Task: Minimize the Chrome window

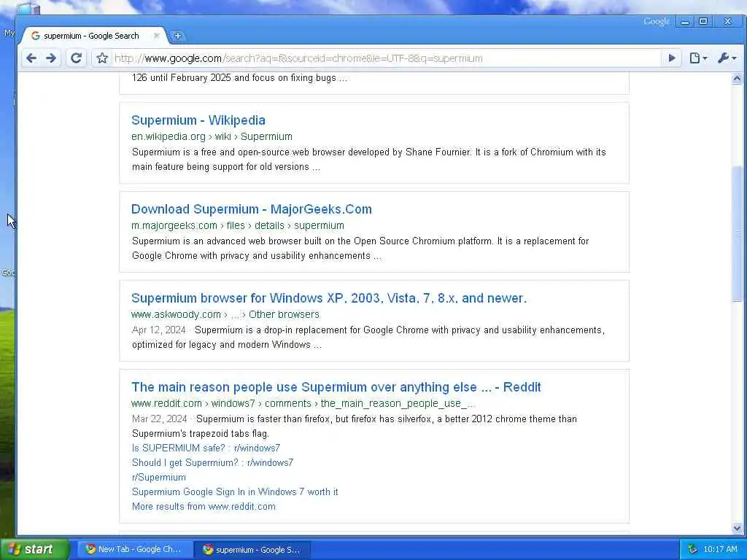Action: [685, 22]
